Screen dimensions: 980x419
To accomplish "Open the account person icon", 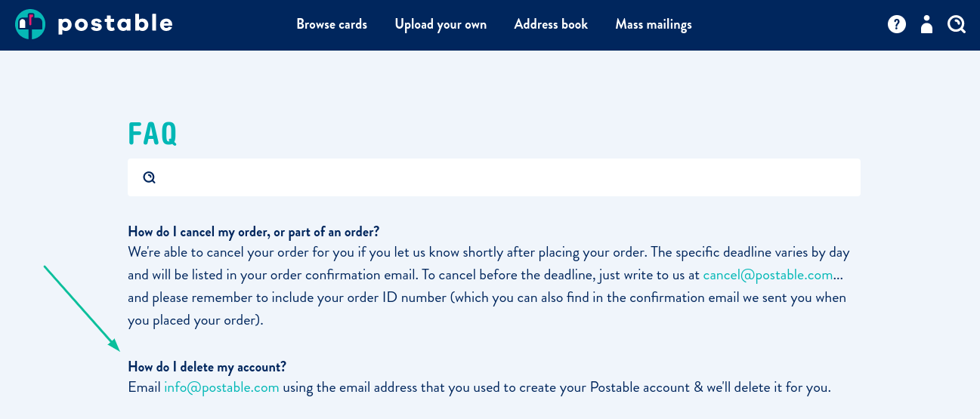I will [x=926, y=25].
